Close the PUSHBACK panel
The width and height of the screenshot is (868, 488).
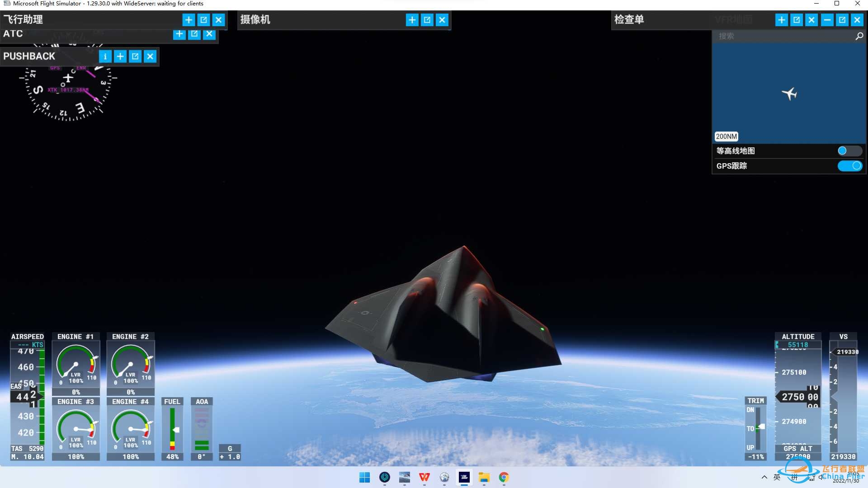pos(150,56)
